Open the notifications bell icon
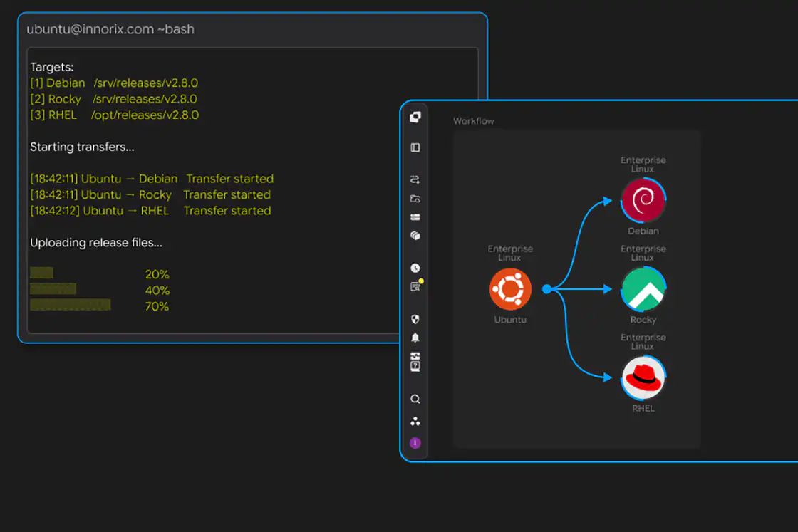798x532 pixels. (415, 338)
